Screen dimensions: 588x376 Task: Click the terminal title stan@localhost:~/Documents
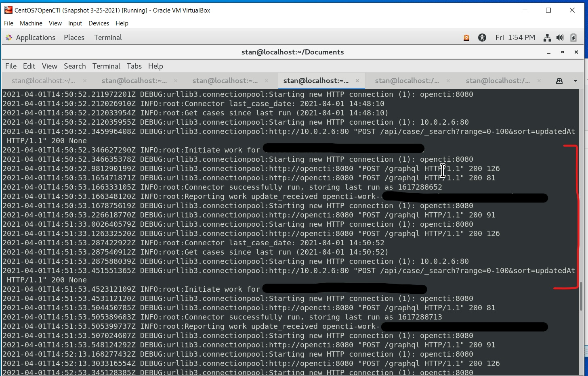[x=292, y=52]
